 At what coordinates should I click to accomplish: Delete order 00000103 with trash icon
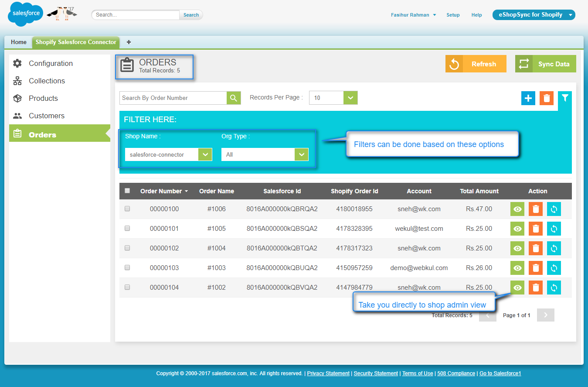pos(536,268)
